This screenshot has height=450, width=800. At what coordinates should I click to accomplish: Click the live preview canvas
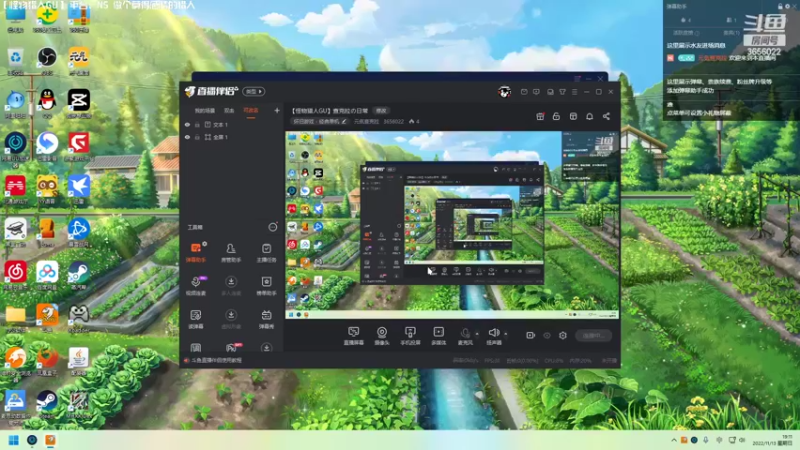pyautogui.click(x=452, y=225)
